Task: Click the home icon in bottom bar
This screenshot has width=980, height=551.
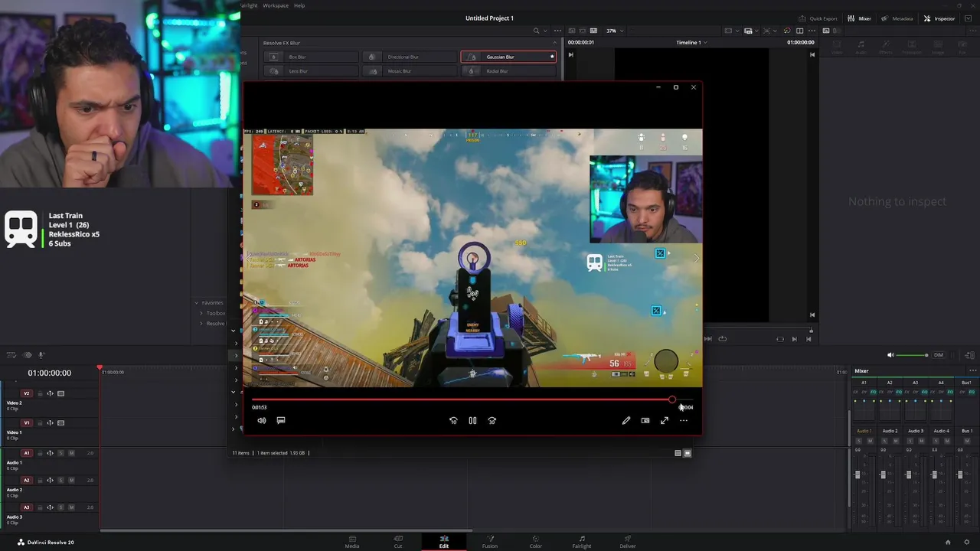Action: pos(948,542)
